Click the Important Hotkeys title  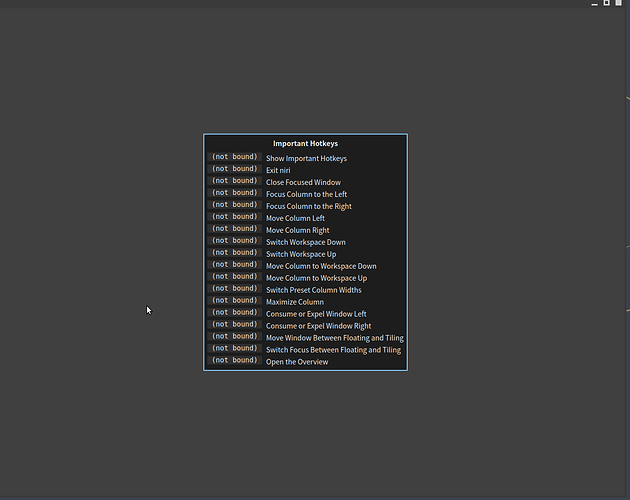point(305,143)
